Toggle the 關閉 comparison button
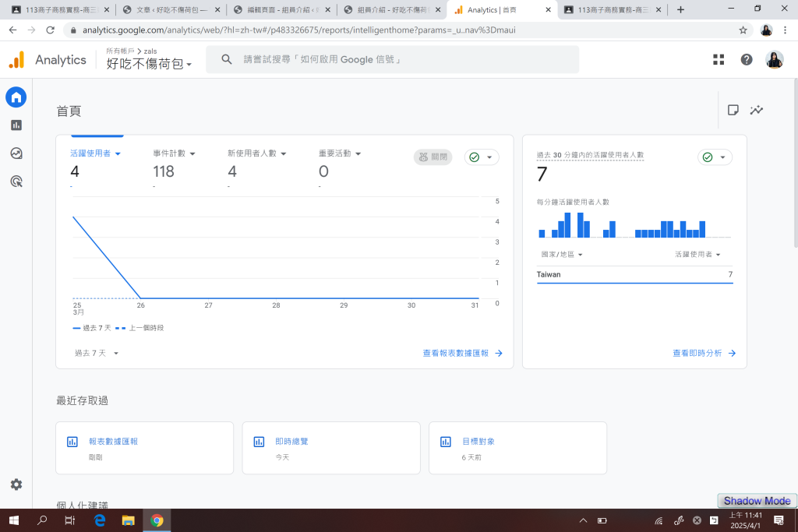The width and height of the screenshot is (798, 532). coord(433,157)
